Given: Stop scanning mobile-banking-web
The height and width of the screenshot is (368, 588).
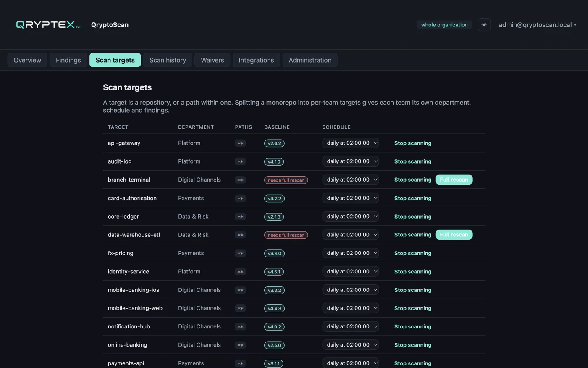Looking at the screenshot, I should coord(412,308).
